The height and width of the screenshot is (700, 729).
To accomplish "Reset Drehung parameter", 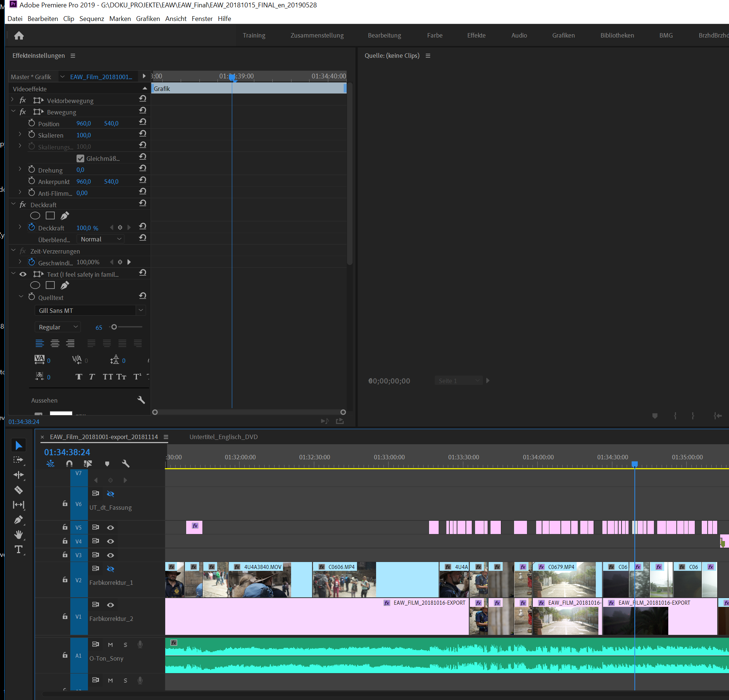I will click(x=142, y=168).
